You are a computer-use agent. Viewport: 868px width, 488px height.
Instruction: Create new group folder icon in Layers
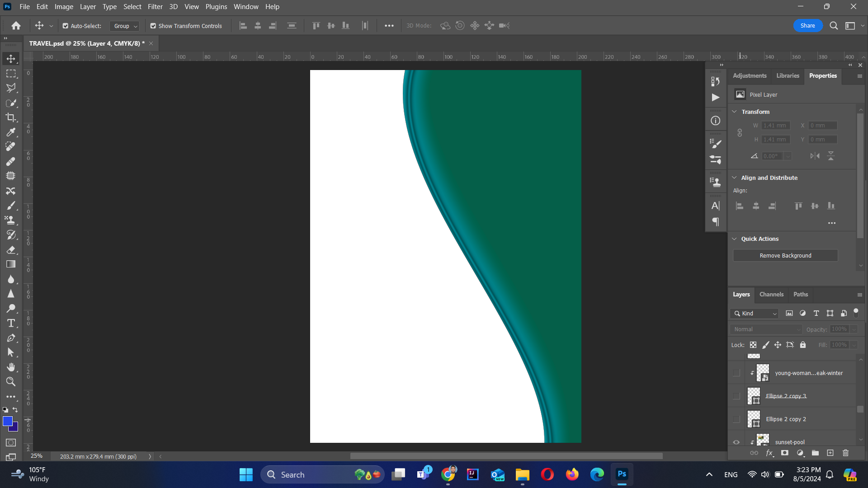click(x=815, y=453)
